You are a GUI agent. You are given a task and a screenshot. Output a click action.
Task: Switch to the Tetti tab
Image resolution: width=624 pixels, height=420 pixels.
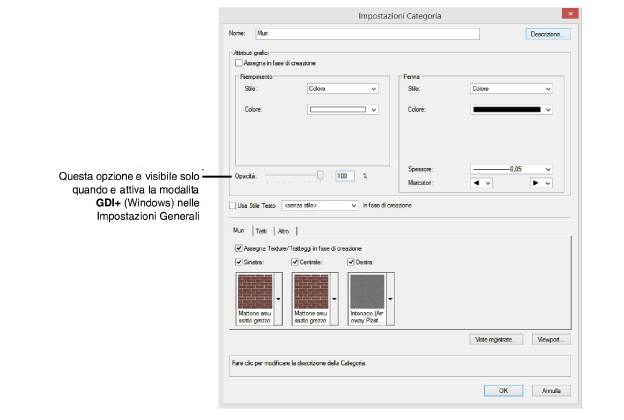point(262,231)
